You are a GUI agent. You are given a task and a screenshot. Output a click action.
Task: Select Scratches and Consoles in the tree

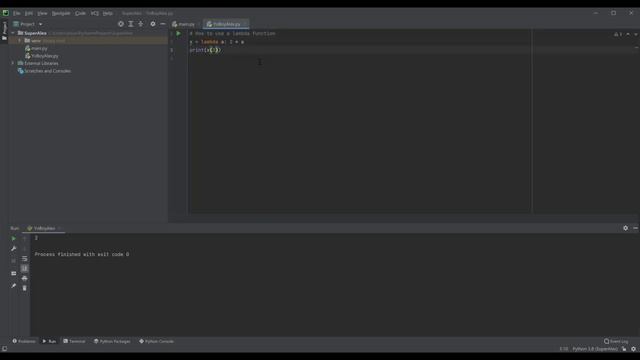44,71
